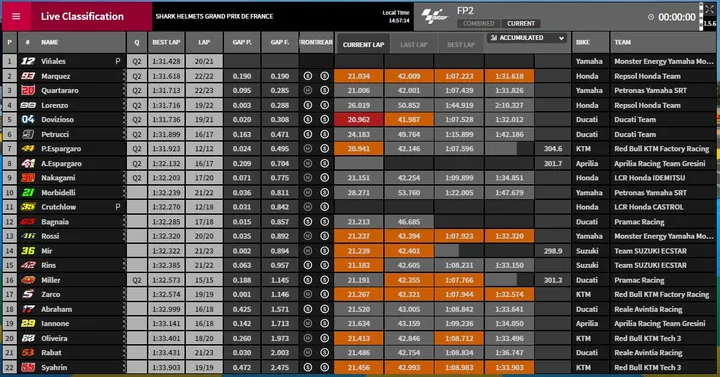Click Petrucci lap count 16/17
The height and width of the screenshot is (377, 720).
click(x=204, y=134)
